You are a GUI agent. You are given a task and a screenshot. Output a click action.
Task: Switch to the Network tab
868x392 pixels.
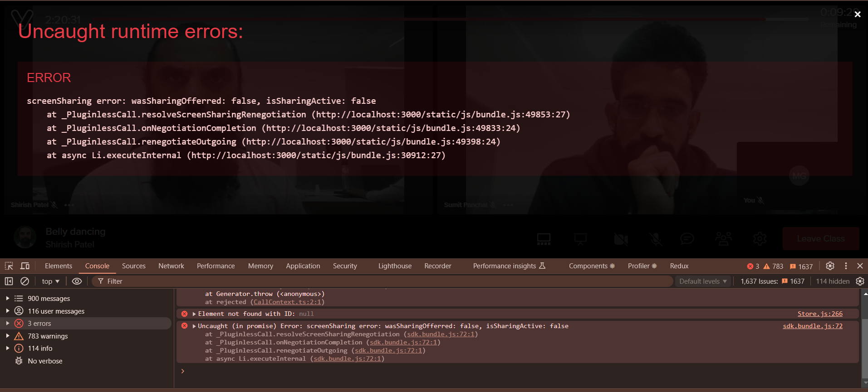(171, 266)
